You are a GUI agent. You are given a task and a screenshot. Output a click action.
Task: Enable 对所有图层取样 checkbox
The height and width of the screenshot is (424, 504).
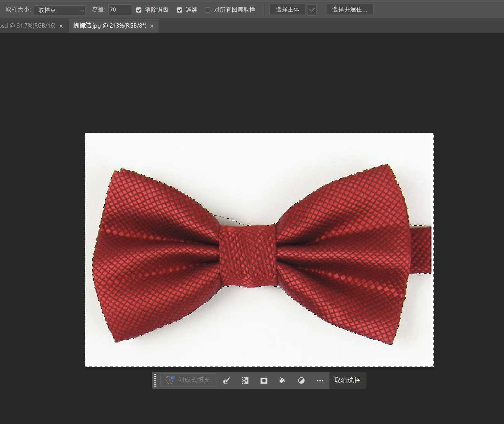click(x=208, y=10)
